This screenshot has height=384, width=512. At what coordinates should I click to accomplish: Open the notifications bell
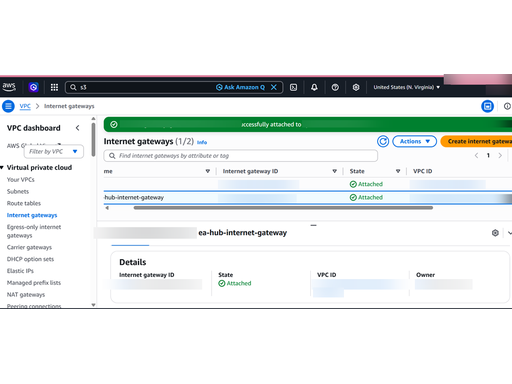pyautogui.click(x=314, y=87)
